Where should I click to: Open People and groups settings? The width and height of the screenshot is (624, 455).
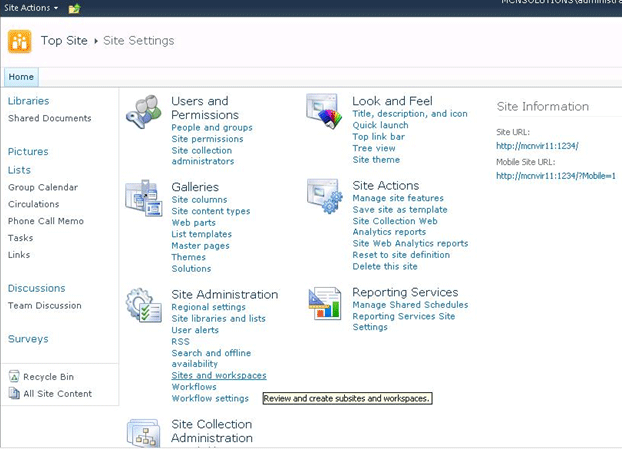[x=212, y=128]
